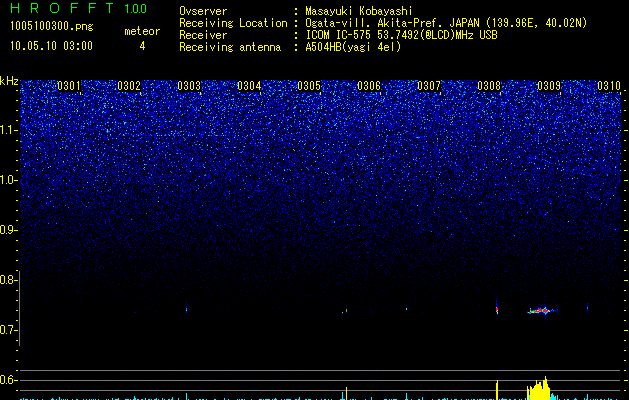Viewport: 629px width, 400px height.
Task: Click the 0306 time marker
Action: click(x=369, y=86)
